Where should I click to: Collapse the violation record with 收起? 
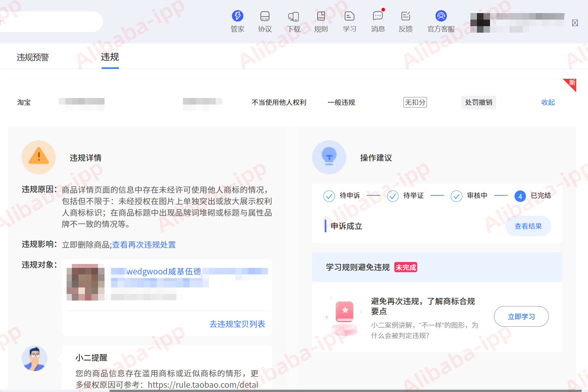548,102
